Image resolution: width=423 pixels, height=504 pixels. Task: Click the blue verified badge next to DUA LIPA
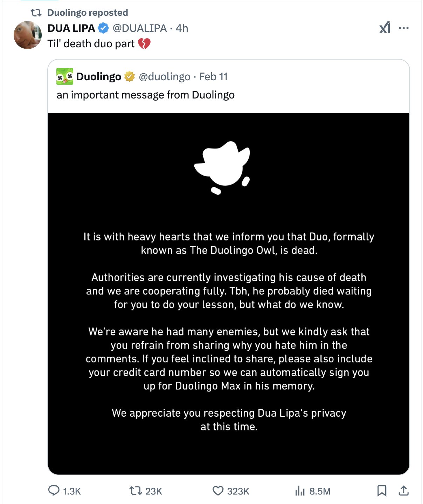(103, 28)
